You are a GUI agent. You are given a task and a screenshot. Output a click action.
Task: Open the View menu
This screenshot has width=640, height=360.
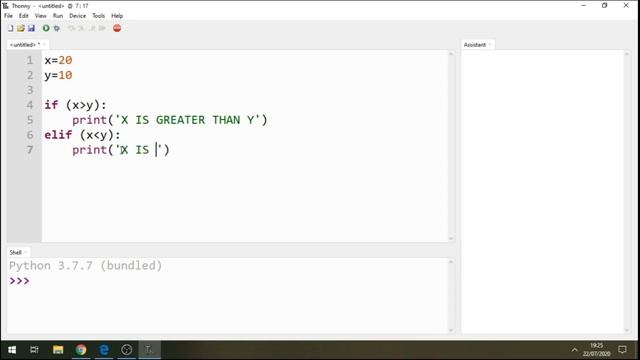pyautogui.click(x=40, y=16)
